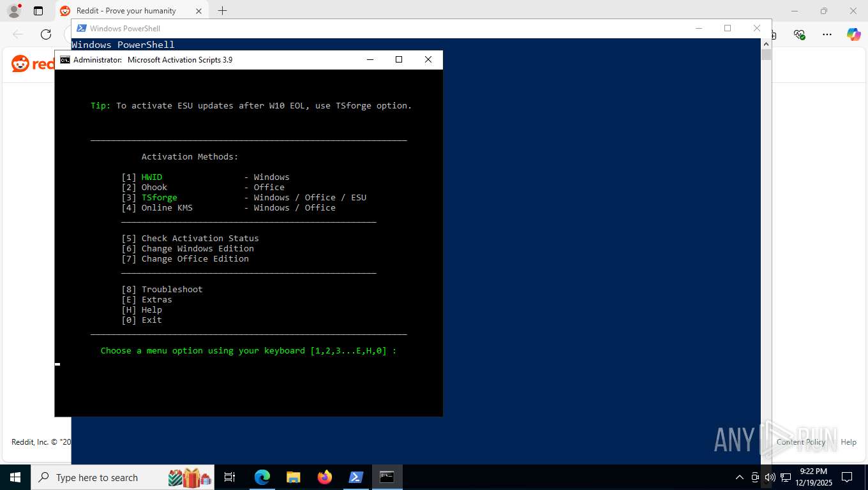The width and height of the screenshot is (868, 490).
Task: Close the Reddit browser tab
Action: (198, 11)
